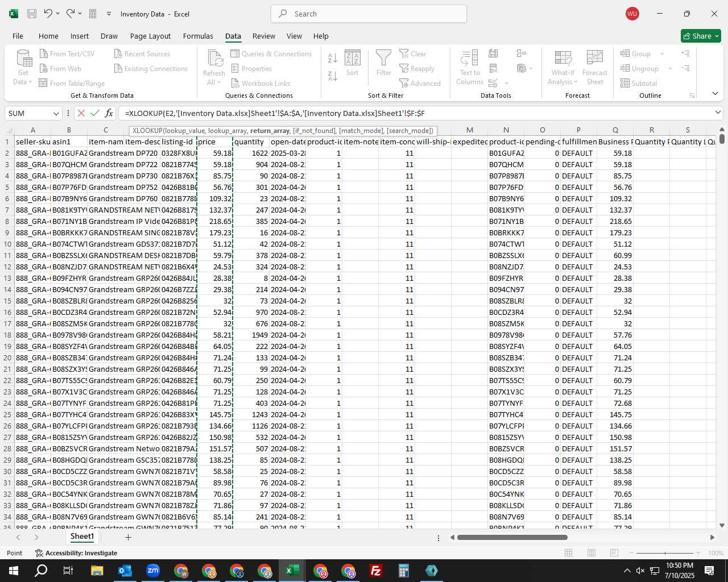728x582 pixels.
Task: Click Sort Z to A icon
Action: tap(333, 76)
